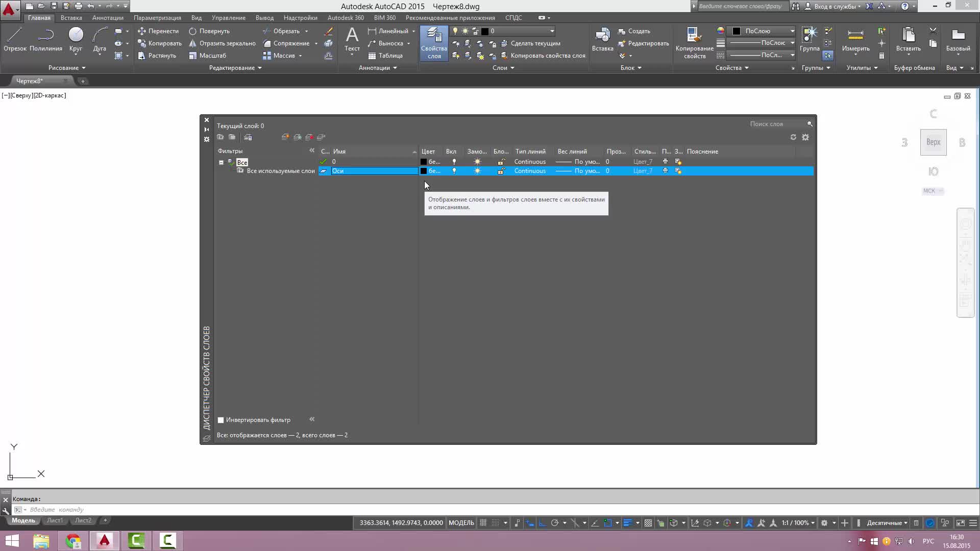Toggle grid display in status bar
This screenshot has height=551, width=980.
click(483, 523)
